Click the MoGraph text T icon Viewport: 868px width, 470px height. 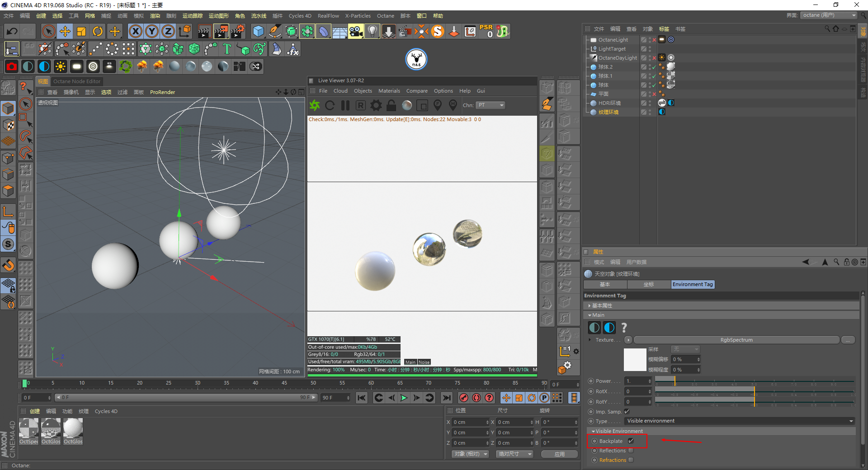point(227,49)
